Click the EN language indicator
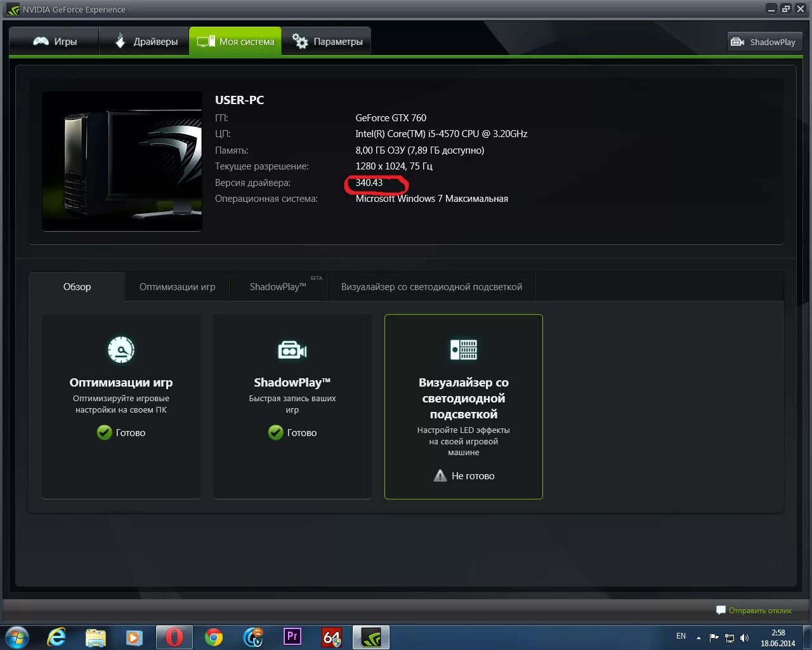 (x=681, y=636)
